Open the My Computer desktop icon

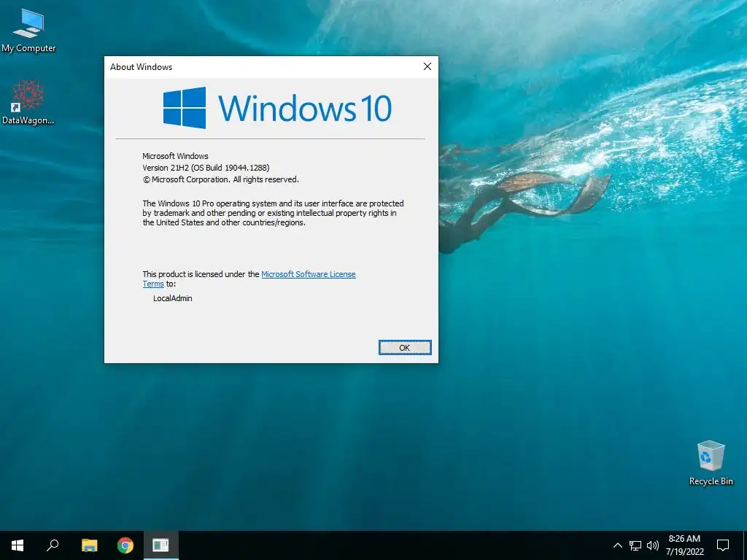(28, 31)
